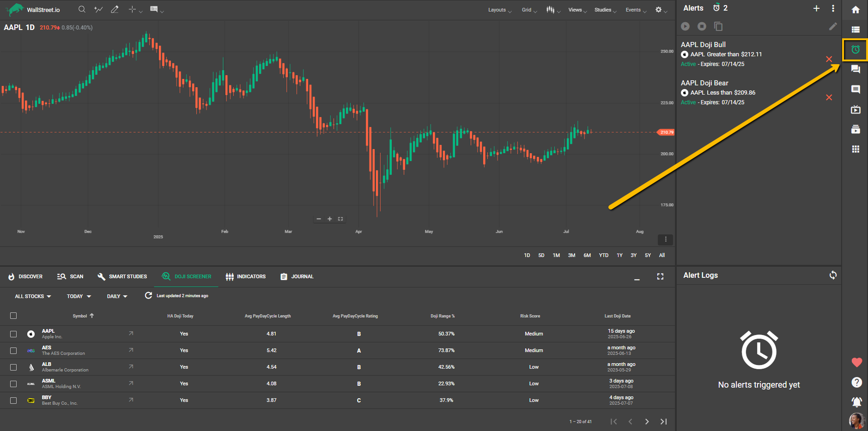Copy alerts icon in Alerts panel

click(x=718, y=26)
